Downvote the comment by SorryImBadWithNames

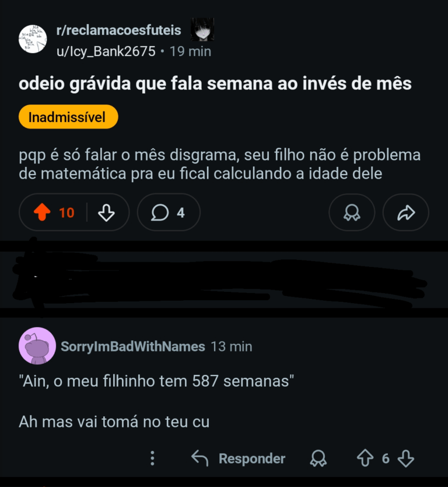tap(405, 458)
